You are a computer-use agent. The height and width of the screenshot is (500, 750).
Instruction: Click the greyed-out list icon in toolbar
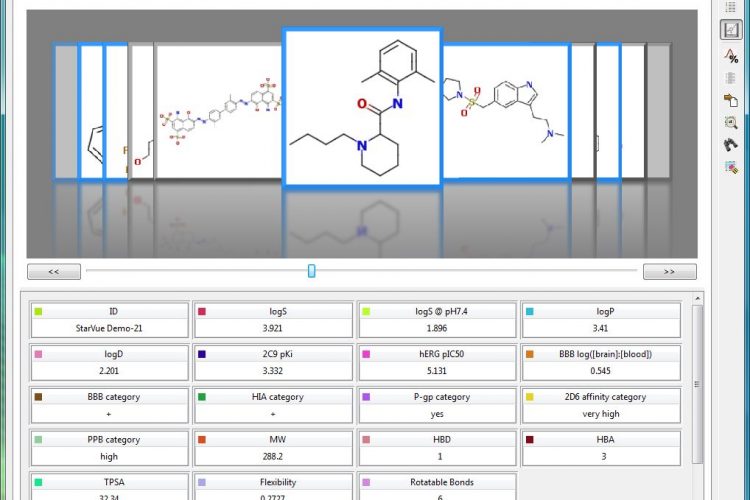point(730,77)
